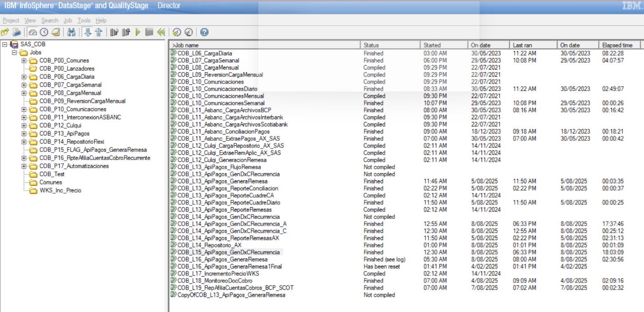The width and height of the screenshot is (644, 312).
Task: Click the blue Help question mark icon
Action: pos(204,32)
